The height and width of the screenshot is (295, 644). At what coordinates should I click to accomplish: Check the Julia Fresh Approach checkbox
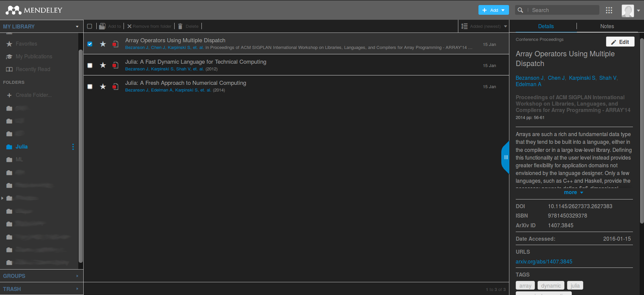click(x=90, y=86)
